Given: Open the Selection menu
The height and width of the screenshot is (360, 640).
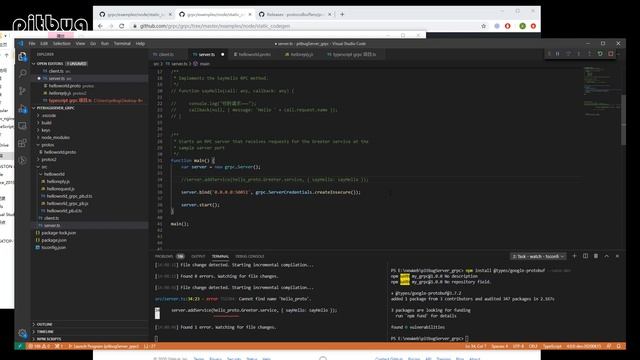Looking at the screenshot, I should [62, 43].
